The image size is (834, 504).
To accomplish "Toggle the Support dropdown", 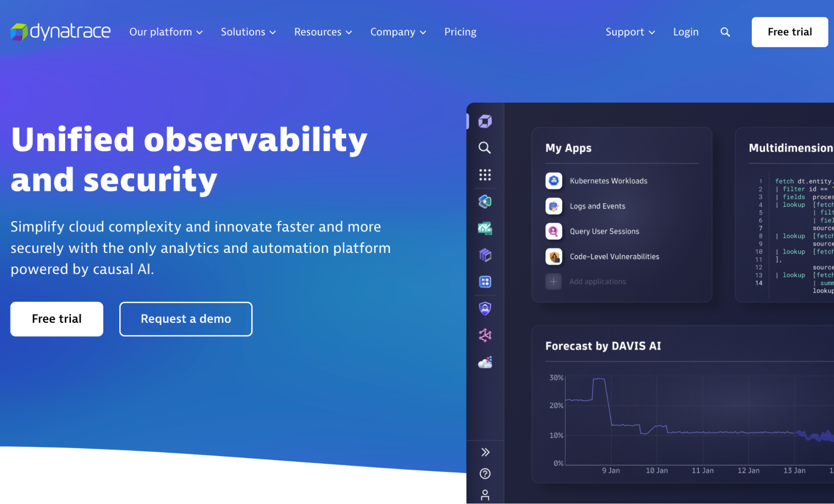I will pyautogui.click(x=629, y=32).
